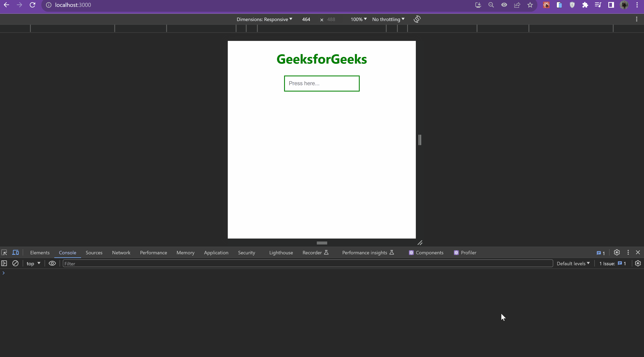The image size is (644, 357).
Task: Click the viewport right-edge resize handle
Action: coord(420,140)
